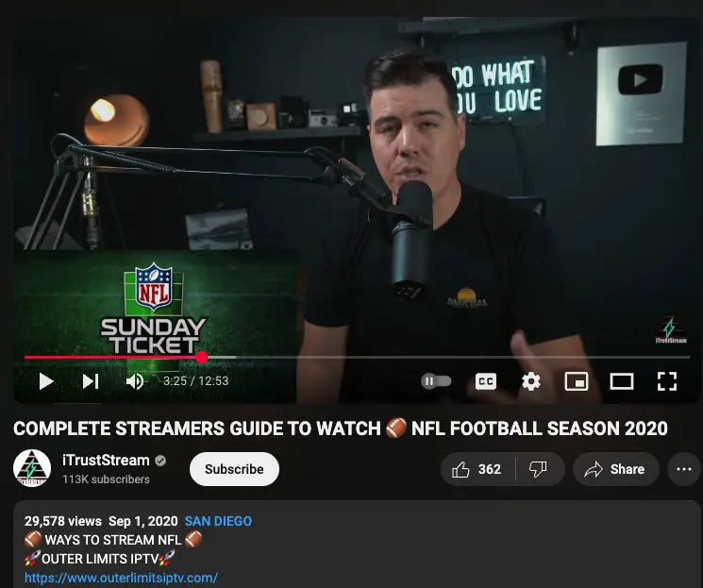Open the iTrustStream channel name

click(x=106, y=461)
